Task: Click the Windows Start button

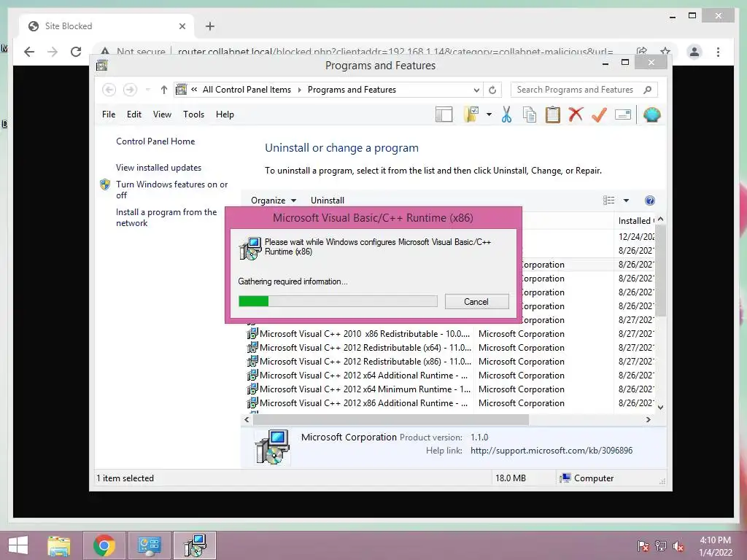Action: 18,545
